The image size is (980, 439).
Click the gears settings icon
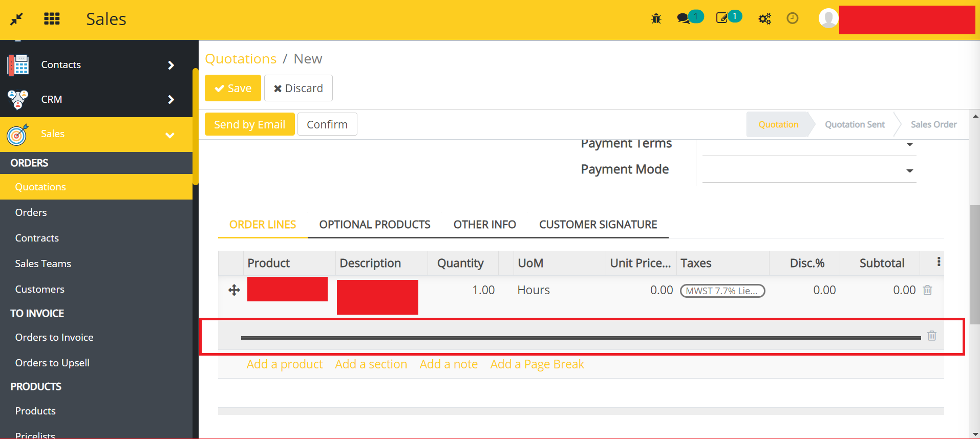(764, 19)
